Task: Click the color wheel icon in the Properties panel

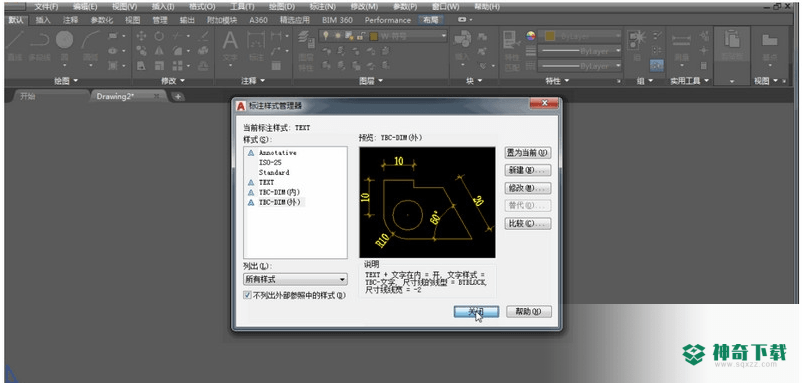Action: 531,36
